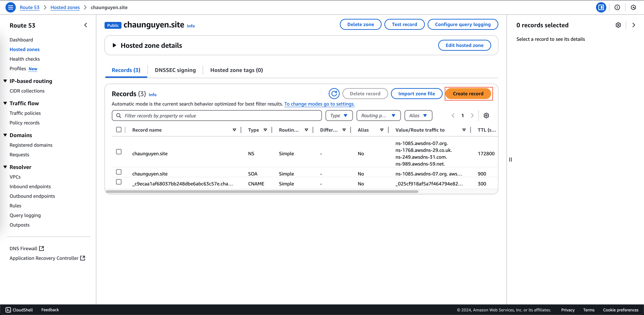Screen dimensions: 644x315
Task: Open Traffic policies in sidebar
Action: point(25,113)
